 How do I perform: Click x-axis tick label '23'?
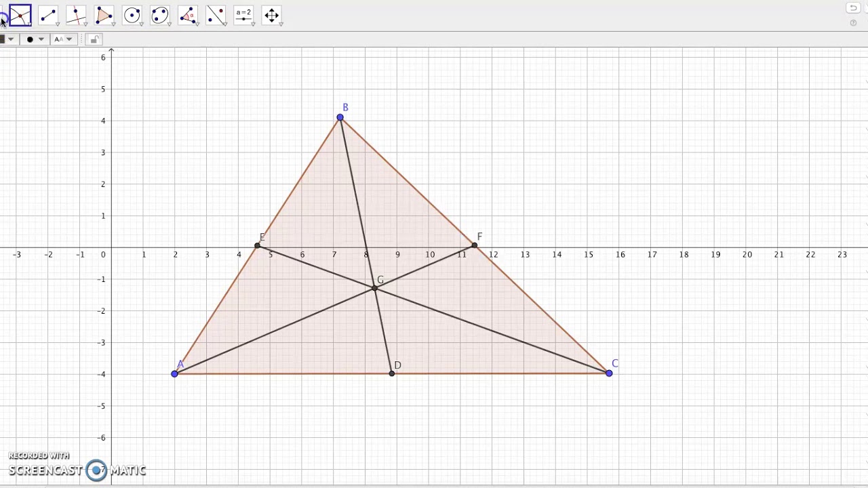tap(842, 254)
